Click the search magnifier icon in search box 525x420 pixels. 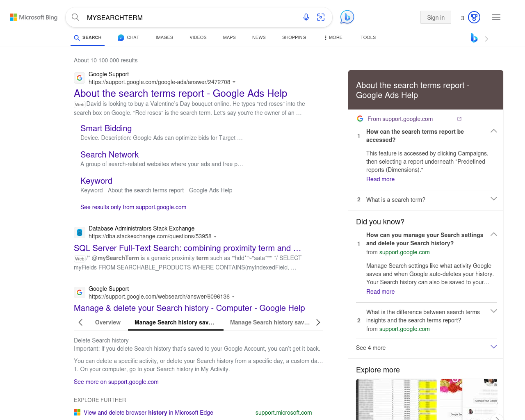click(x=75, y=17)
